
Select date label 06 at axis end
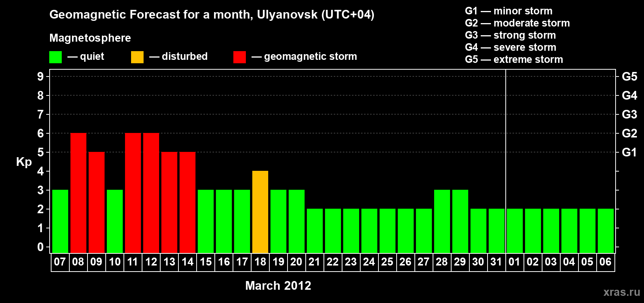click(605, 262)
